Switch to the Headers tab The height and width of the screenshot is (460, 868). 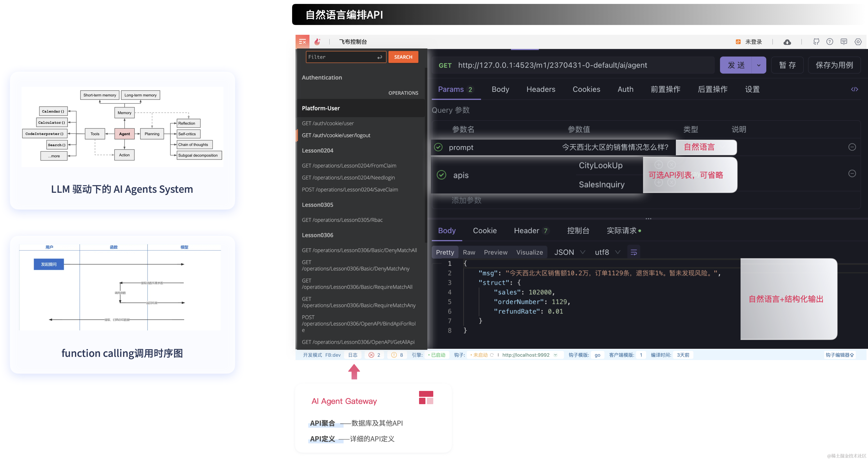point(541,89)
